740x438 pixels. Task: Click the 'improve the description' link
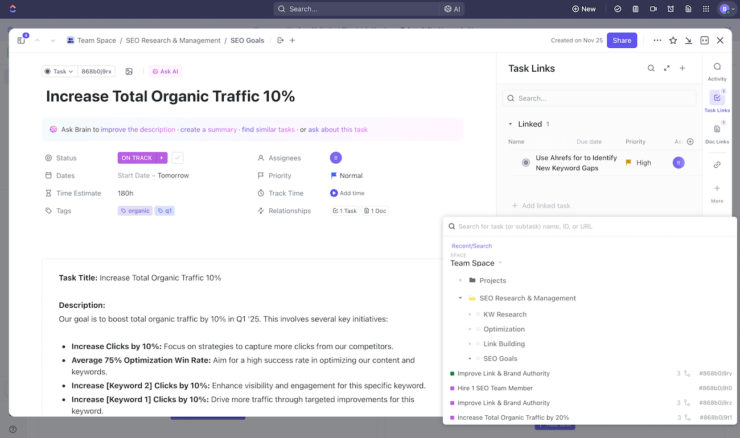coord(137,129)
